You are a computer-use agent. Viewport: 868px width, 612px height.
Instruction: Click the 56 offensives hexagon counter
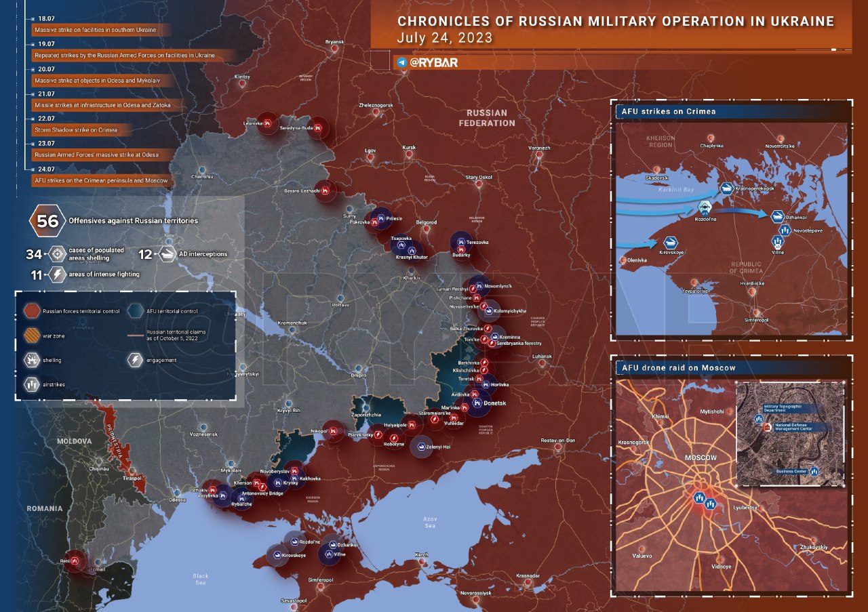tap(47, 220)
